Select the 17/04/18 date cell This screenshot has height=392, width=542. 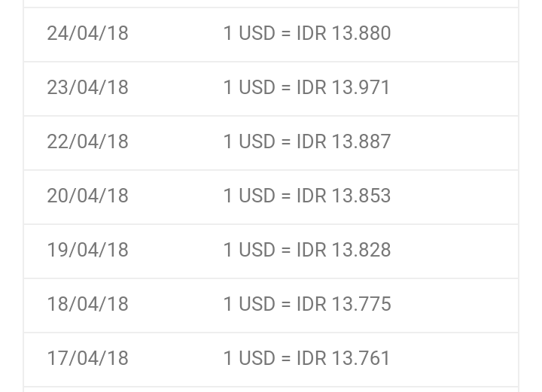[87, 358]
